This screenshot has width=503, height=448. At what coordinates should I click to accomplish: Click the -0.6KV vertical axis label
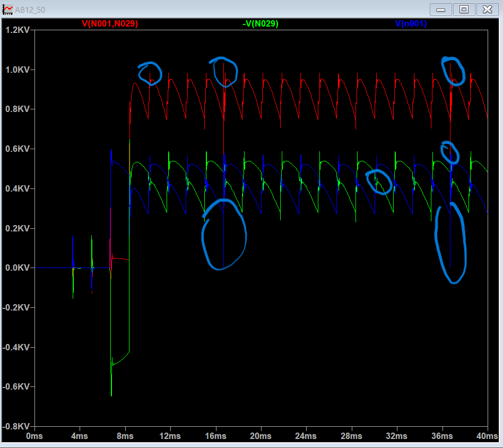click(x=16, y=387)
